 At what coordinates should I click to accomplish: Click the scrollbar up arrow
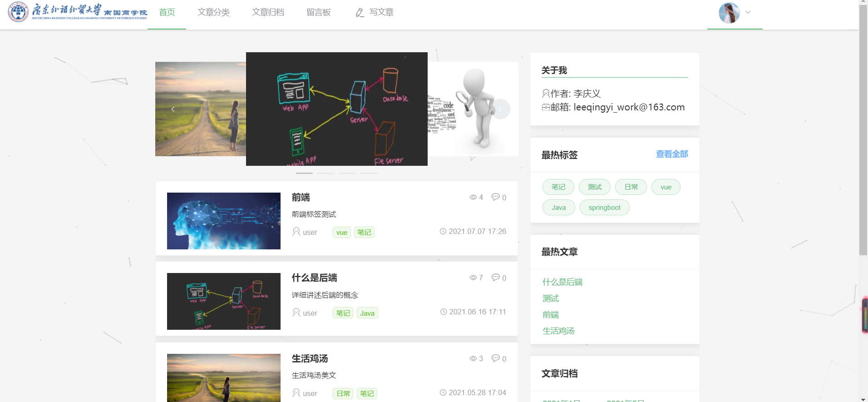(863, 2)
